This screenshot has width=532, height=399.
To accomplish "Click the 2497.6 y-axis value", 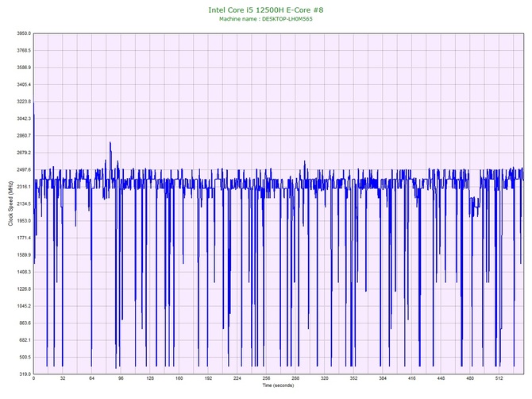I will [24, 170].
